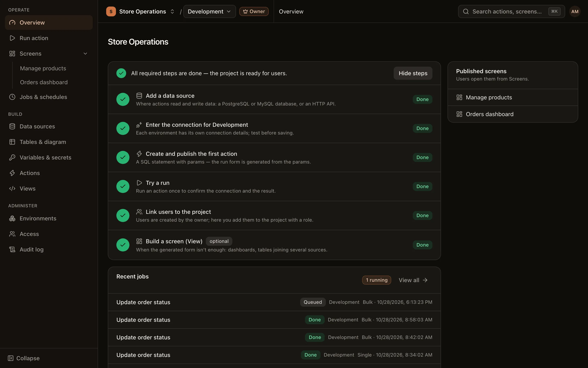
Task: Click the optional tag on Build a screen
Action: click(219, 241)
